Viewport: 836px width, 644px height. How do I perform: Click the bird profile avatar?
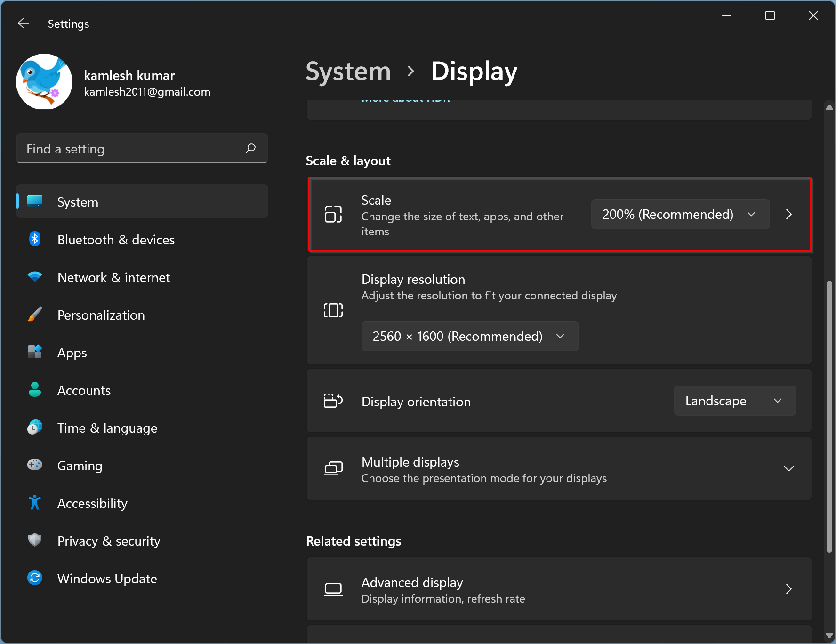[44, 81]
